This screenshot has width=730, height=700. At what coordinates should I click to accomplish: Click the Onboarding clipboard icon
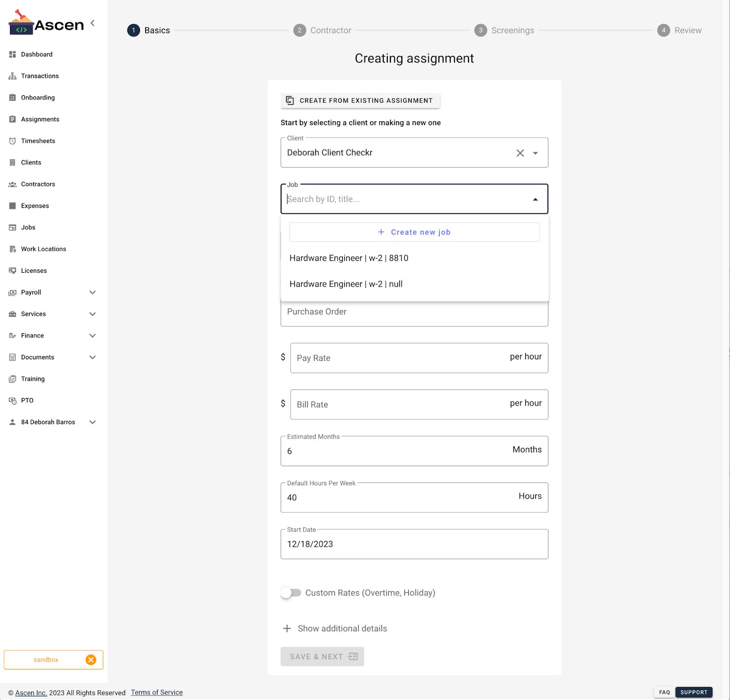click(x=12, y=98)
